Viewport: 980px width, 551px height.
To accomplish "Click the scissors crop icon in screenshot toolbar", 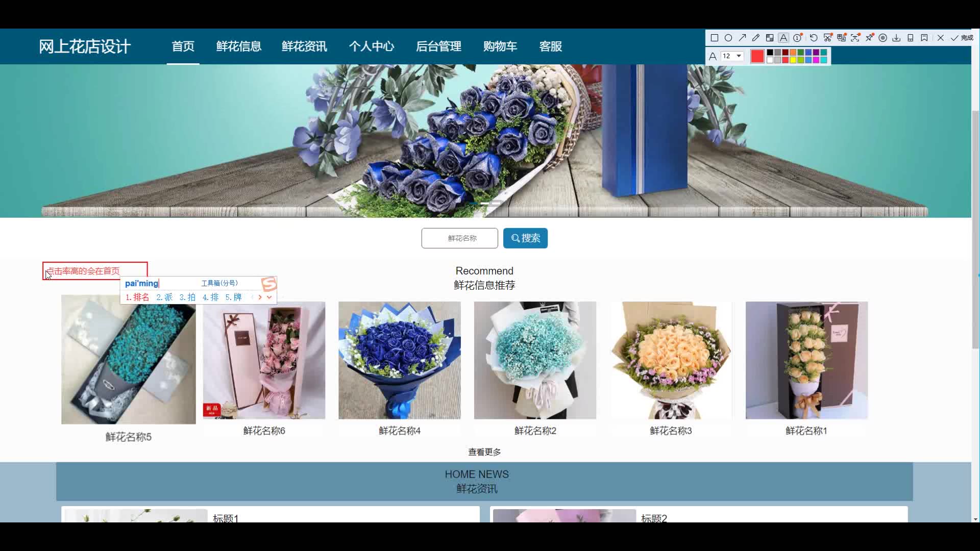I will [828, 37].
